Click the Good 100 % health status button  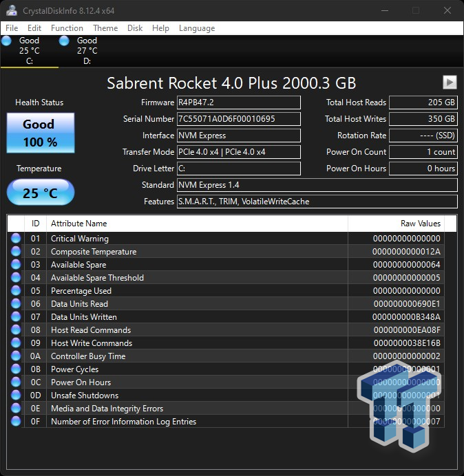(x=40, y=133)
